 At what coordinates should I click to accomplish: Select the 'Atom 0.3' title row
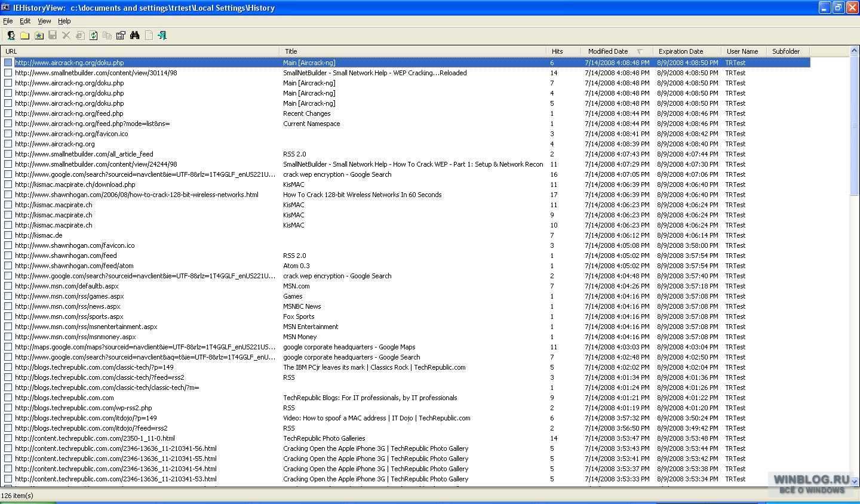[x=406, y=266]
